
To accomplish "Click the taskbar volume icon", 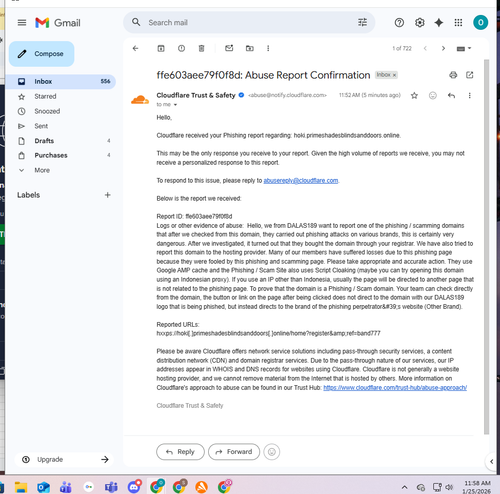I will point(449,487).
